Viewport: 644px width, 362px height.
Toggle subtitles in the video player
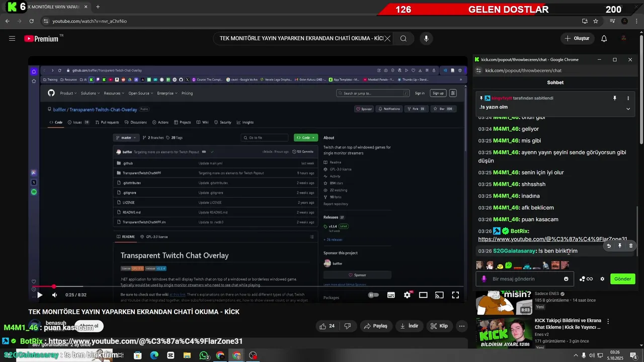(391, 295)
